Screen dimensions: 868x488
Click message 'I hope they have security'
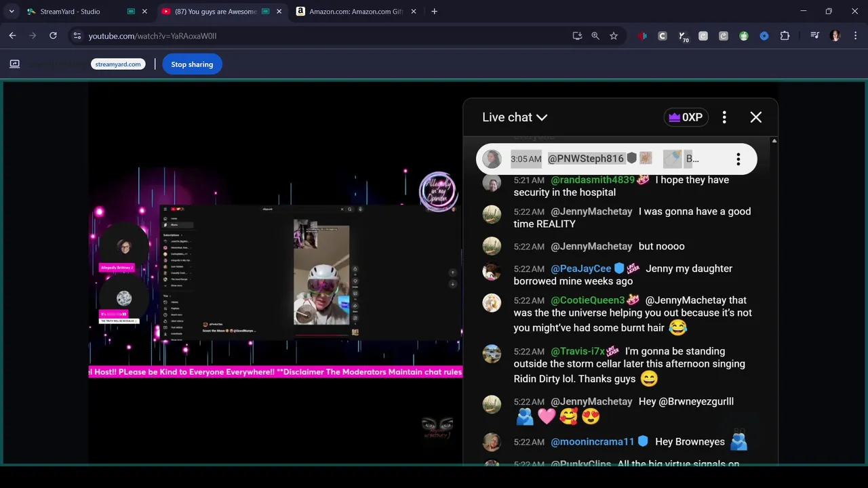click(x=621, y=186)
